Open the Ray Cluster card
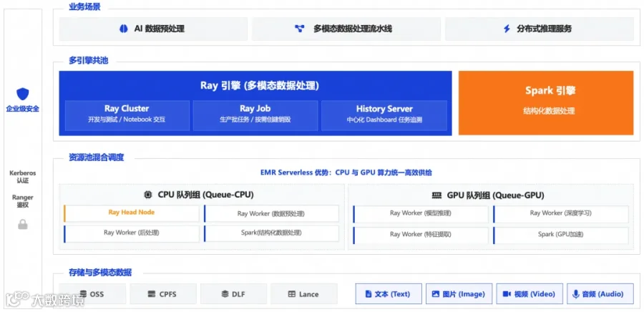 tap(127, 115)
